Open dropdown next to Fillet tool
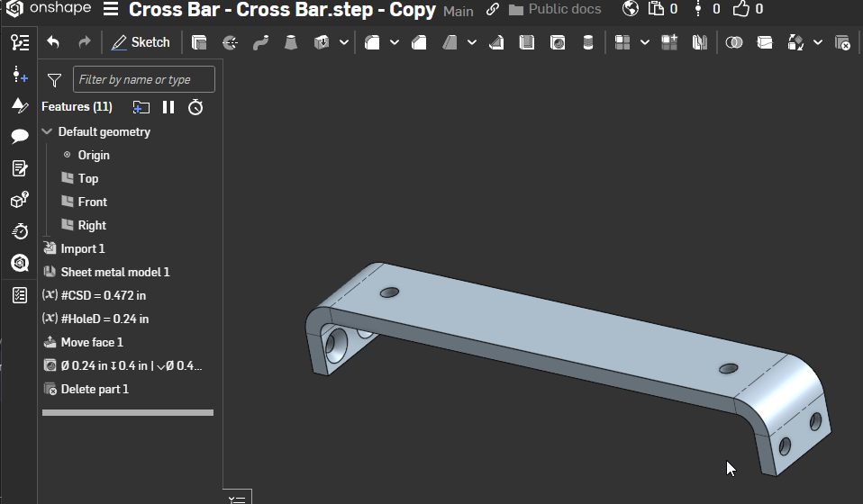This screenshot has height=504, width=863. (395, 42)
